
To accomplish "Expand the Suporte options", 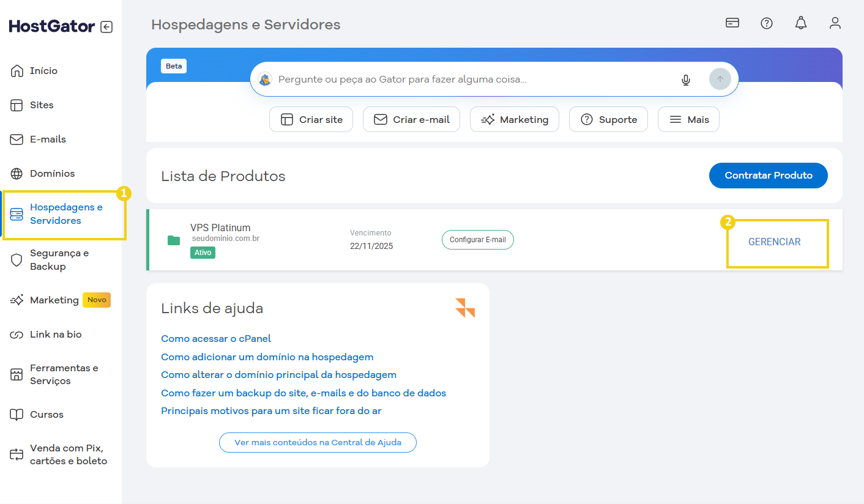I will [608, 119].
